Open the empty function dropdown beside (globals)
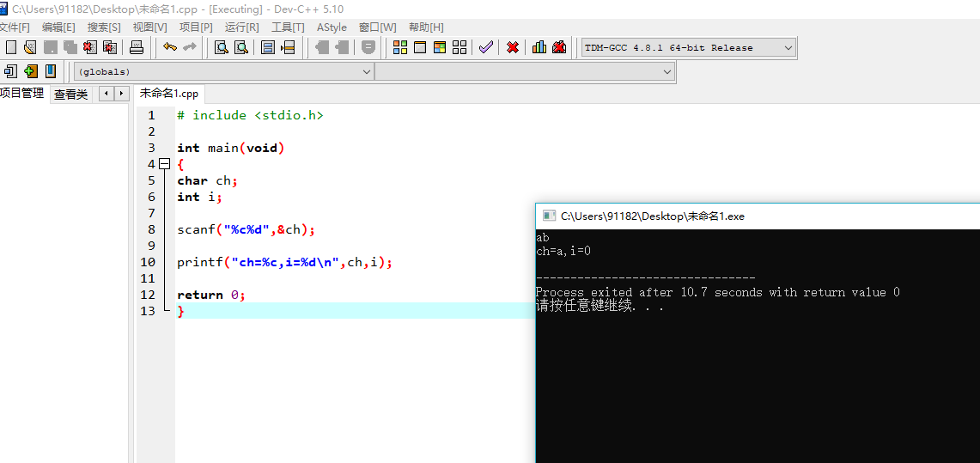Screen dimensions: 980x463 coord(525,72)
